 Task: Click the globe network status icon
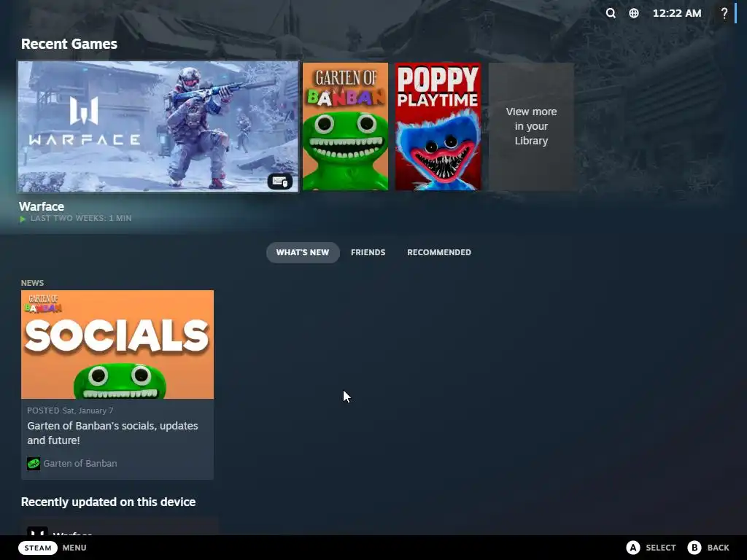(x=634, y=13)
